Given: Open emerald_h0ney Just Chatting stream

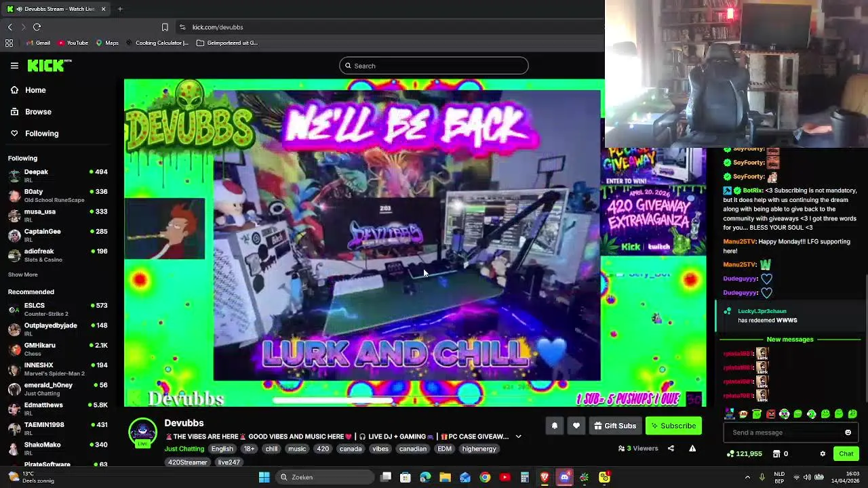Looking at the screenshot, I should point(58,389).
